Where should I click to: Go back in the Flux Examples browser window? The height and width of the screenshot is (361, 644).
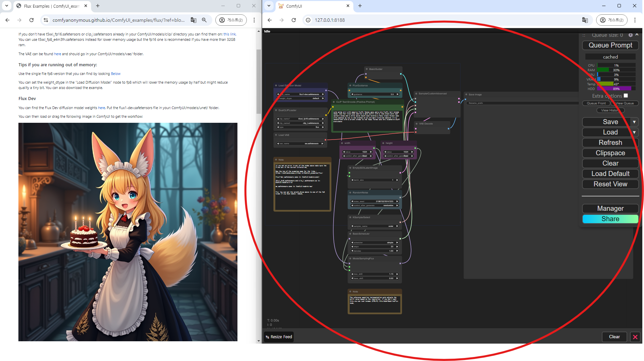(x=7, y=20)
